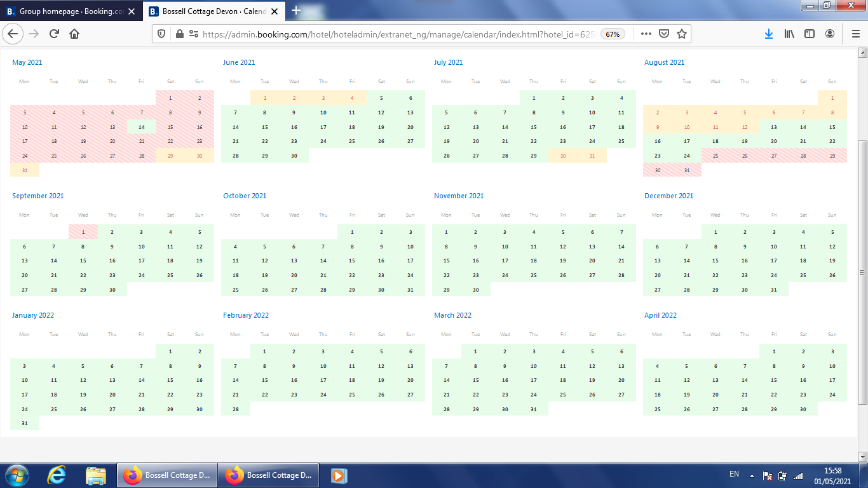Open the August 2021 month link
The width and height of the screenshot is (868, 488).
point(664,62)
